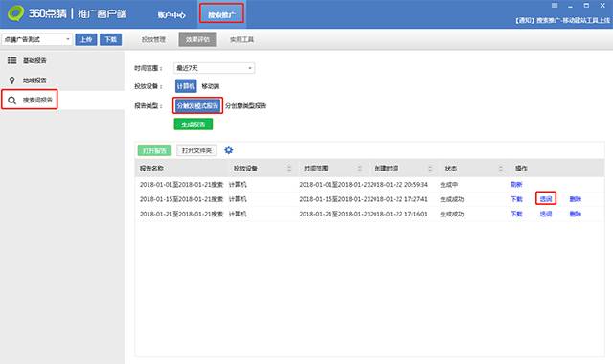This screenshot has height=364, width=613.
Task: Select 分创意类型报告 report type
Action: click(245, 105)
